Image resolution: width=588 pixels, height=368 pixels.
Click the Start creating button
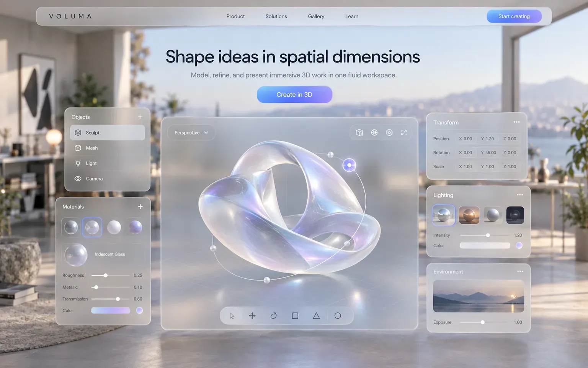[514, 16]
